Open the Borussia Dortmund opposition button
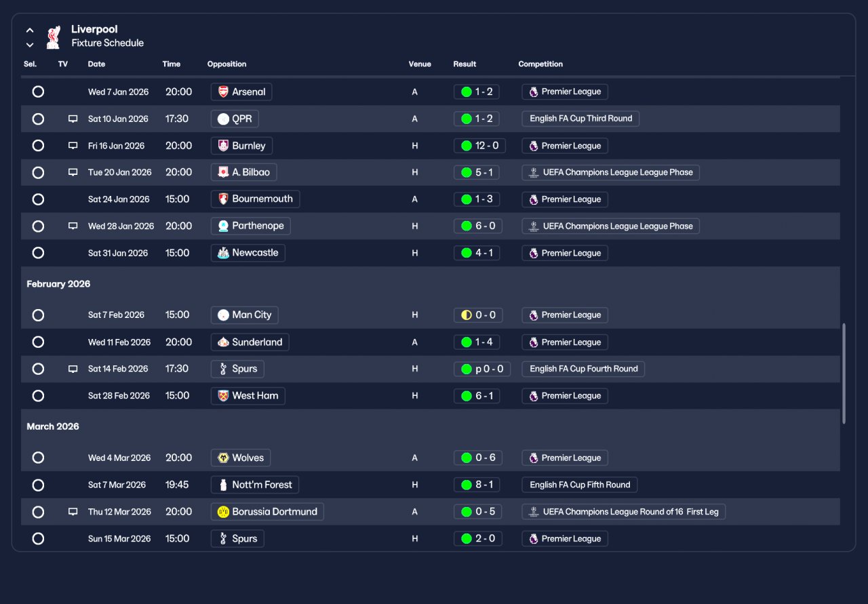 (267, 512)
